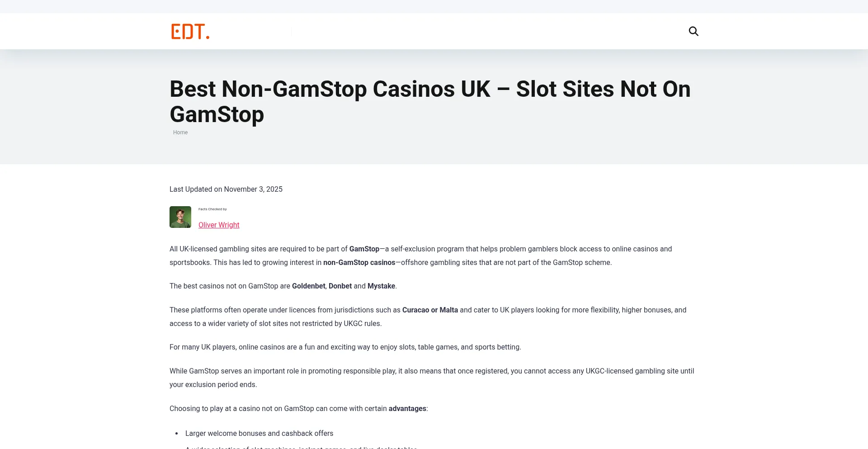Click the paragraph starting For many UK players

[x=345, y=347]
